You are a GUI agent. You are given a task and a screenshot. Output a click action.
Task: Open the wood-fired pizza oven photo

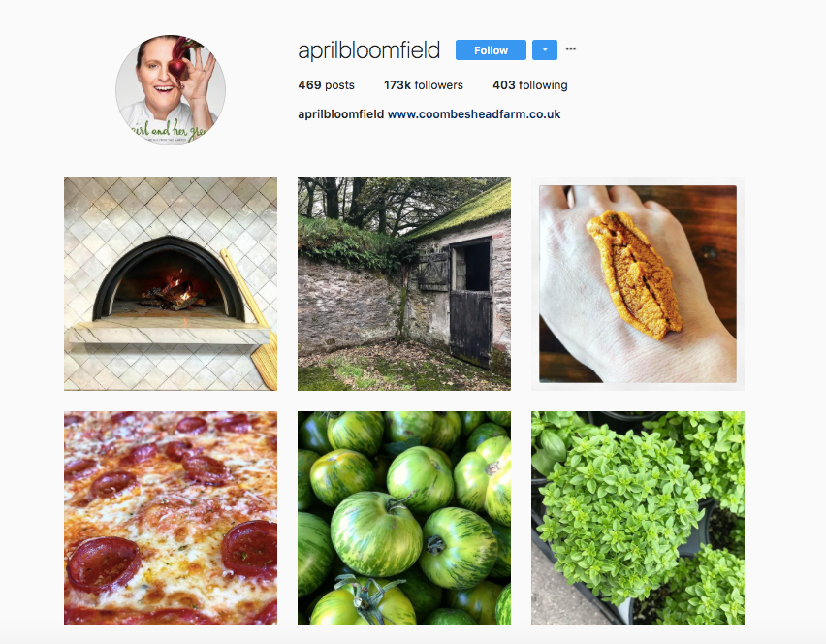tap(171, 284)
